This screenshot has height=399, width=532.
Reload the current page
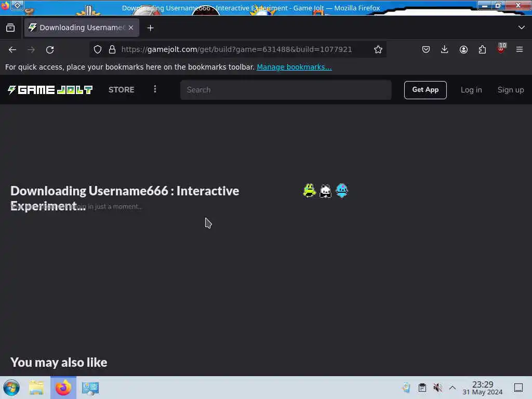coord(50,49)
